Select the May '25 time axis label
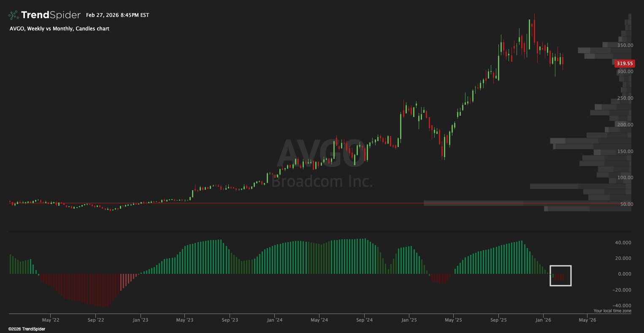 pos(453,320)
